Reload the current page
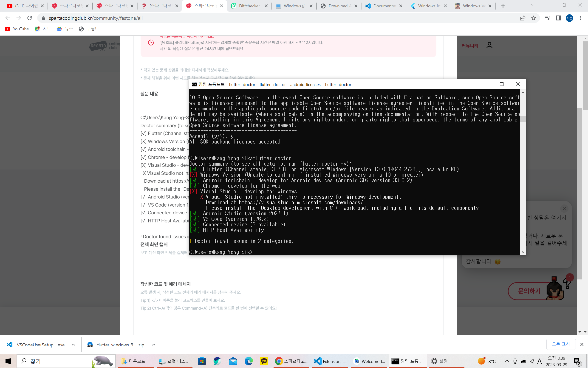588x368 pixels. pos(30,18)
